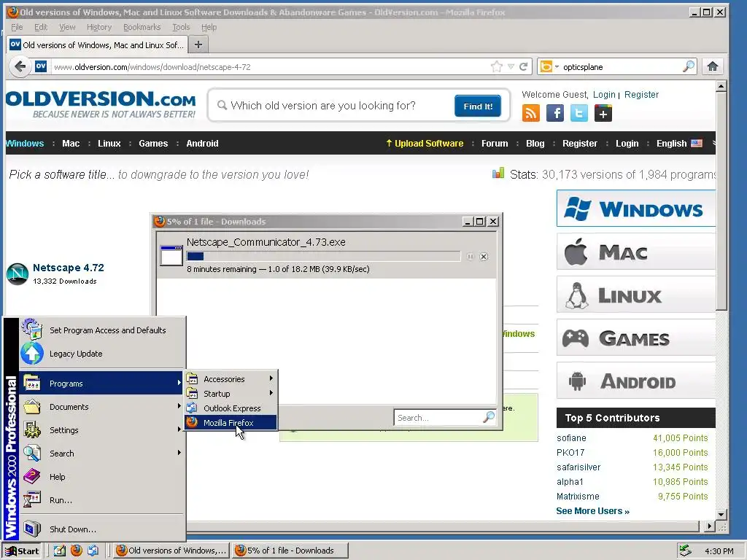Click the OldVersion.com logo
The width and height of the screenshot is (747, 560).
[x=101, y=104]
